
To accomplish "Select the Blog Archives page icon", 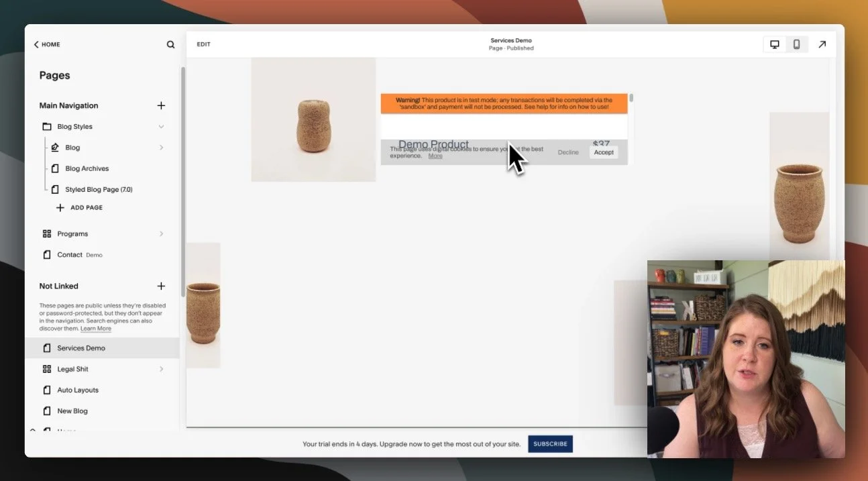I will coord(55,168).
